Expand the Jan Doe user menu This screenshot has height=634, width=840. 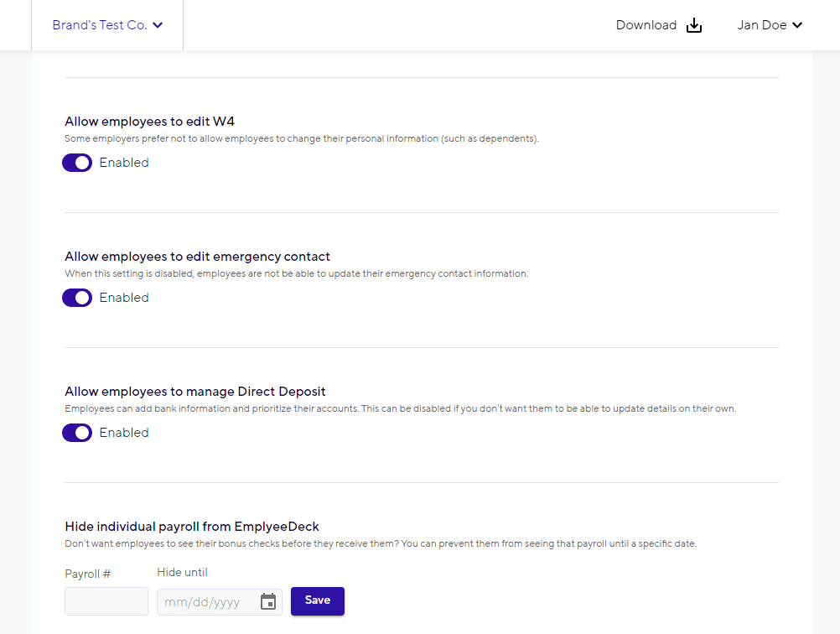tap(770, 25)
